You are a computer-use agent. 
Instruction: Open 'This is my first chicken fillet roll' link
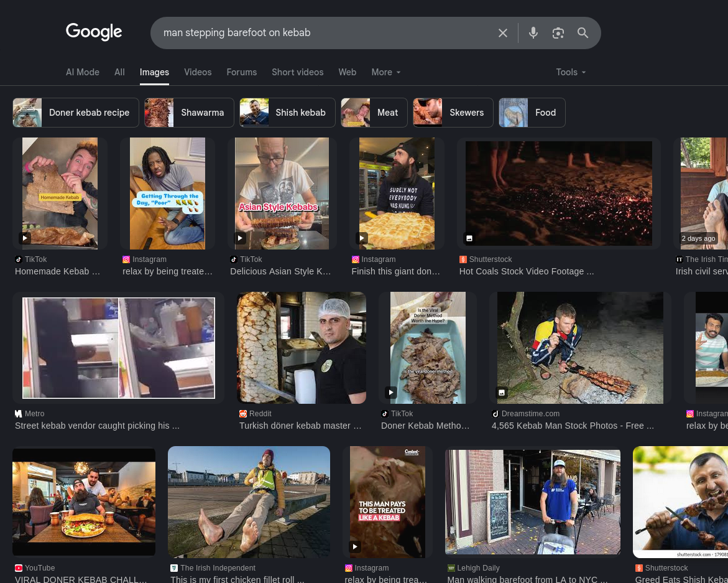point(237,579)
